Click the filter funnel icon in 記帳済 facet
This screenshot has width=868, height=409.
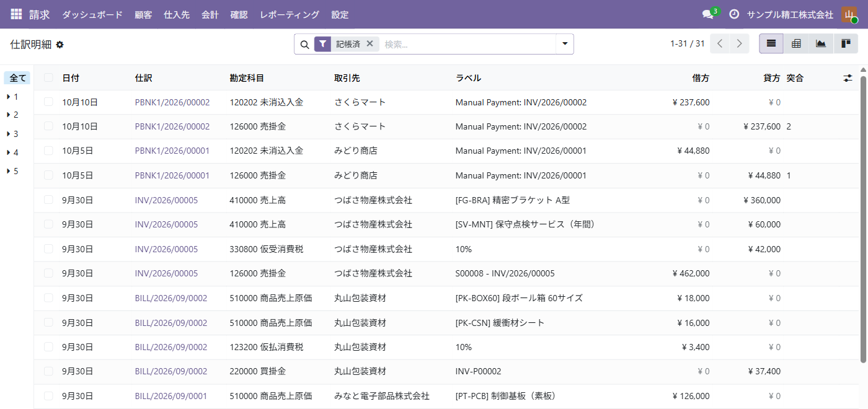(x=322, y=44)
